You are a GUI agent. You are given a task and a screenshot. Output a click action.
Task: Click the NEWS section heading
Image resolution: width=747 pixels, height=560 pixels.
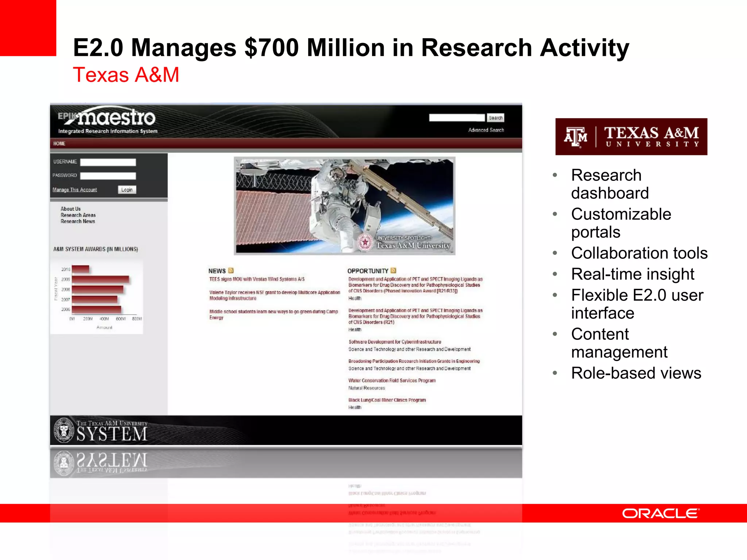tap(217, 271)
